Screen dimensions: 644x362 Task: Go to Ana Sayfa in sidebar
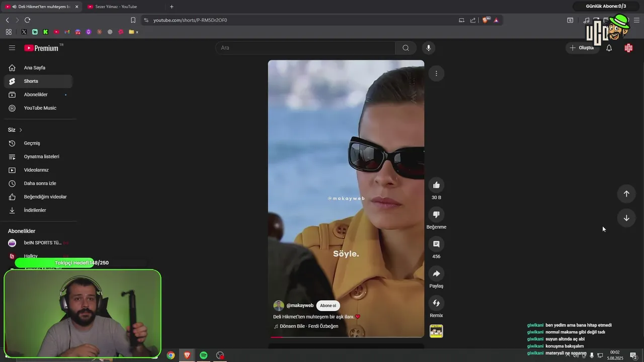(x=38, y=68)
